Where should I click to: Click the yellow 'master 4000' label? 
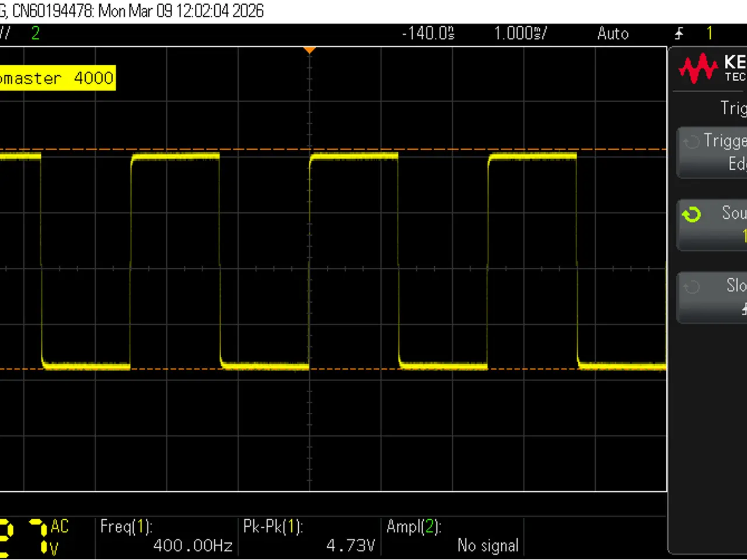pos(57,78)
